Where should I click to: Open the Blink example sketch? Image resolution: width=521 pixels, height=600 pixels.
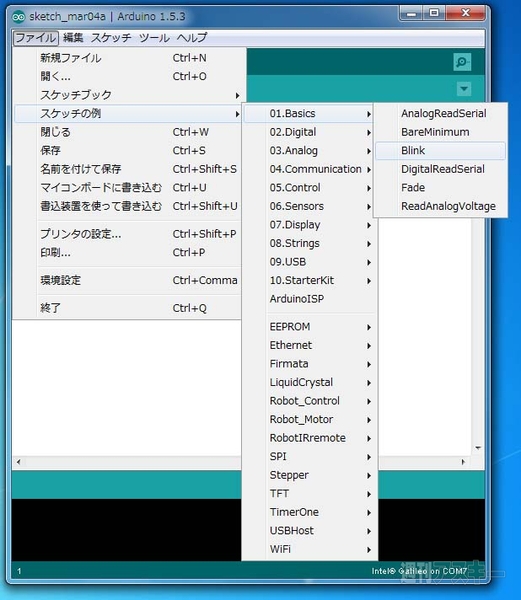441,151
